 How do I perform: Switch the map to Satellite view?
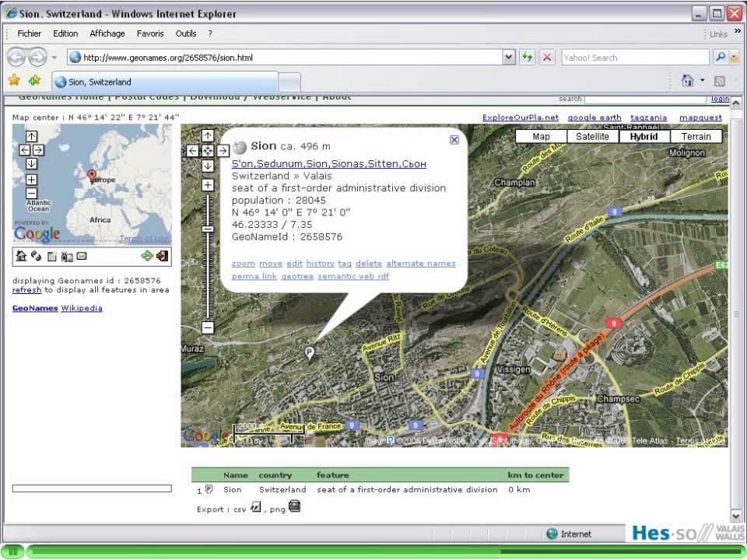click(593, 137)
